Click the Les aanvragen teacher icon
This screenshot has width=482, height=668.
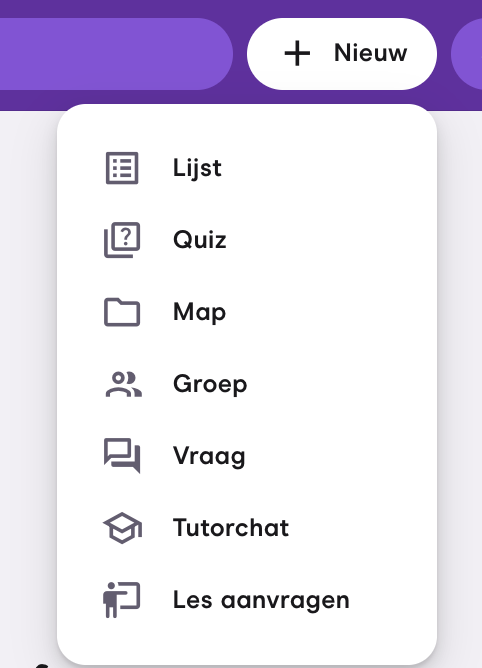(x=121, y=600)
